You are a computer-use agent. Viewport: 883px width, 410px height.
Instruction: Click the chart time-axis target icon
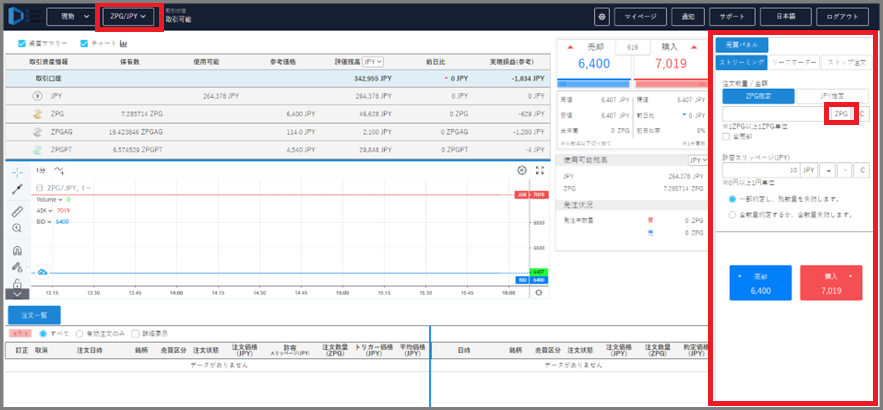539,293
